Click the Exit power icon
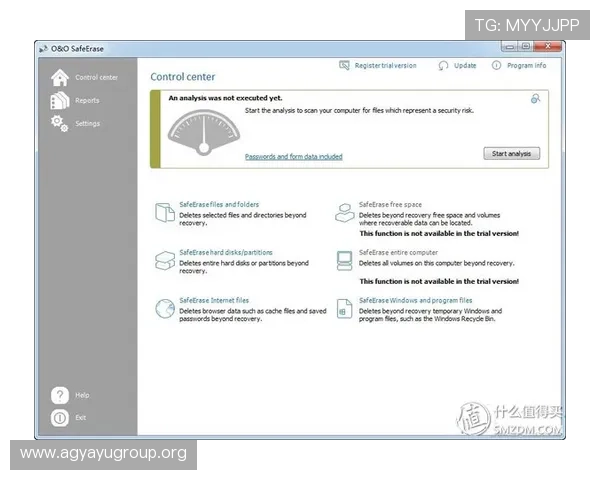This screenshot has height=480, width=600. coord(60,417)
